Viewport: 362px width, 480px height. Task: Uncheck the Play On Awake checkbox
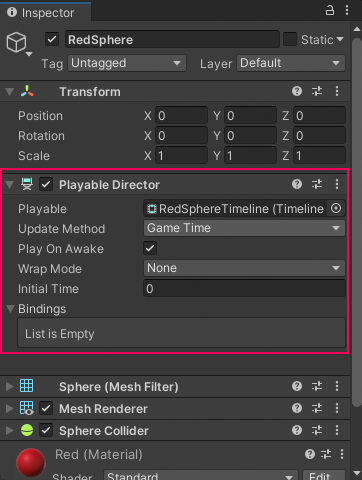(150, 248)
